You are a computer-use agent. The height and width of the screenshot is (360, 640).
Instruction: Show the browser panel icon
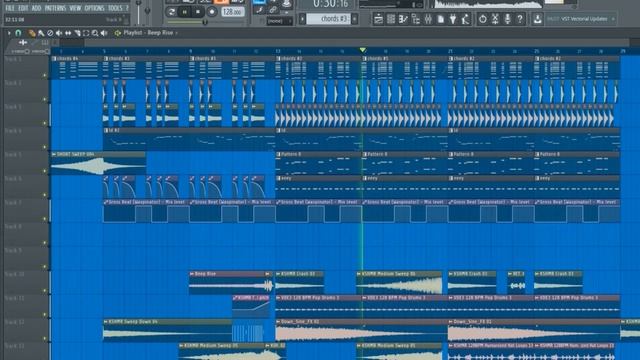[x=416, y=19]
